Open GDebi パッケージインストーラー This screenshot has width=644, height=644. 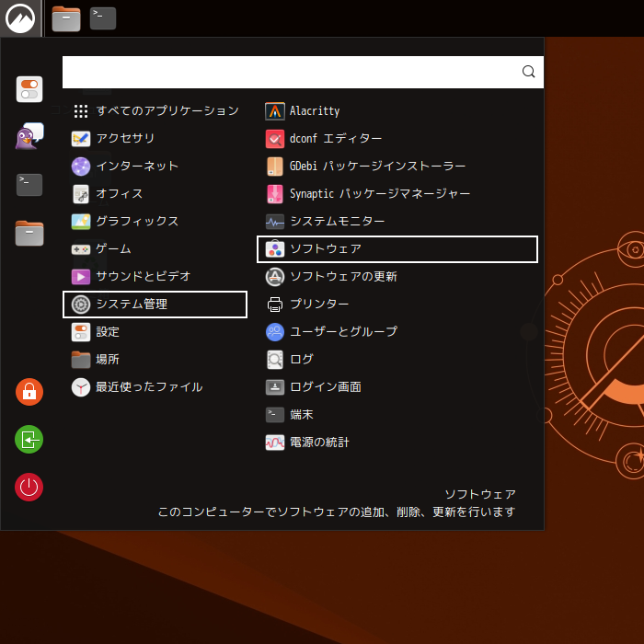click(x=397, y=167)
